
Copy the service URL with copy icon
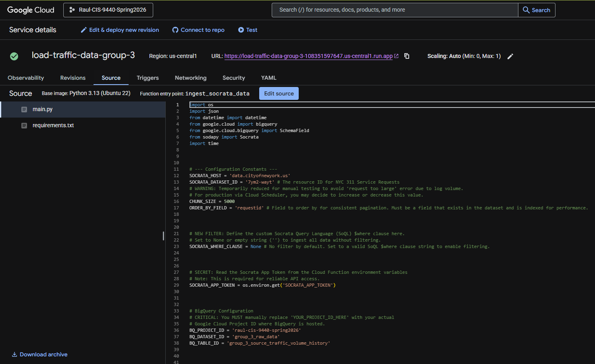407,56
